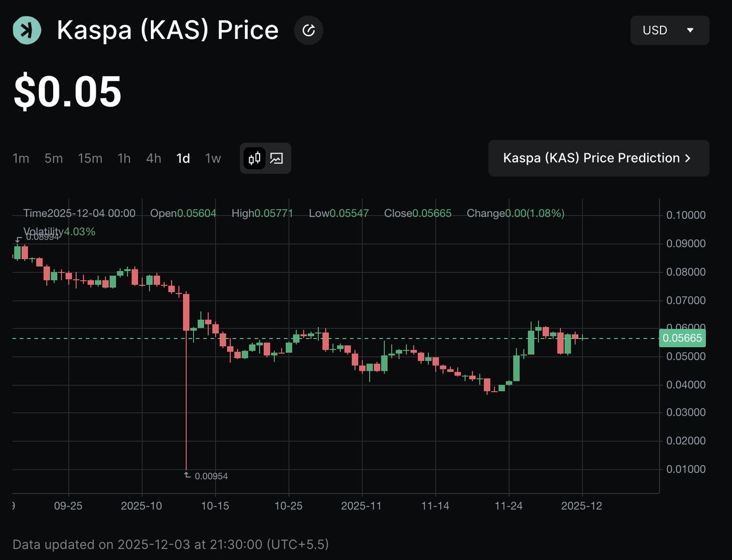Choose the 15m timeframe
This screenshot has height=560, width=732.
[x=90, y=158]
